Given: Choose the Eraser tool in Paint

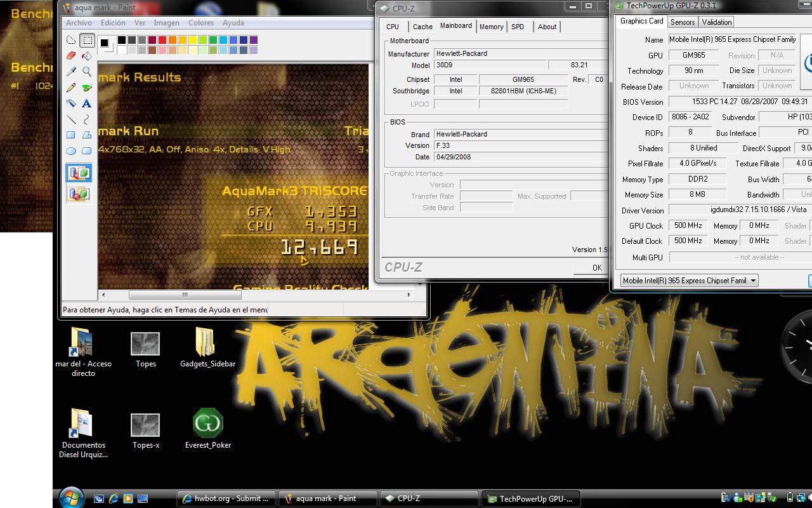Looking at the screenshot, I should point(71,56).
